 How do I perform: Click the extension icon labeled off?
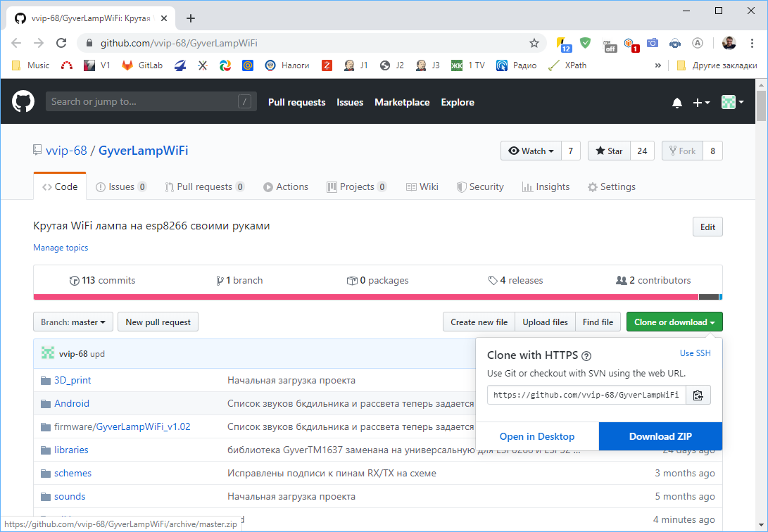point(610,45)
